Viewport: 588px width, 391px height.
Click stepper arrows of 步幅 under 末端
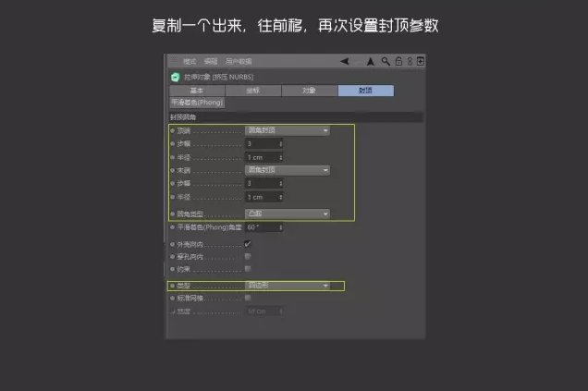pos(280,183)
